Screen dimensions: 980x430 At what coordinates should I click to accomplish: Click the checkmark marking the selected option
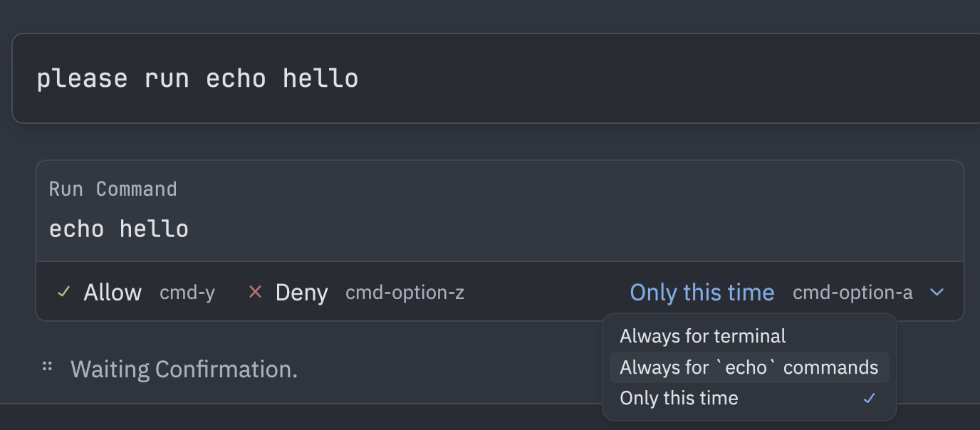pyautogui.click(x=868, y=399)
